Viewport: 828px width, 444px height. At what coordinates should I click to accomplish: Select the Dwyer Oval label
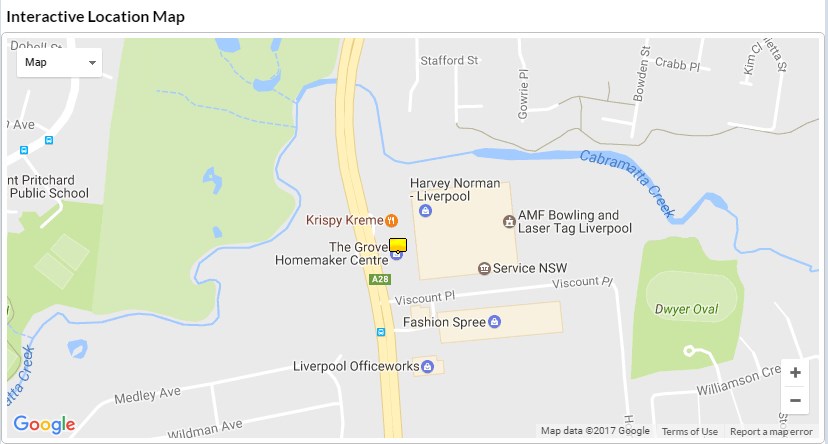point(686,309)
